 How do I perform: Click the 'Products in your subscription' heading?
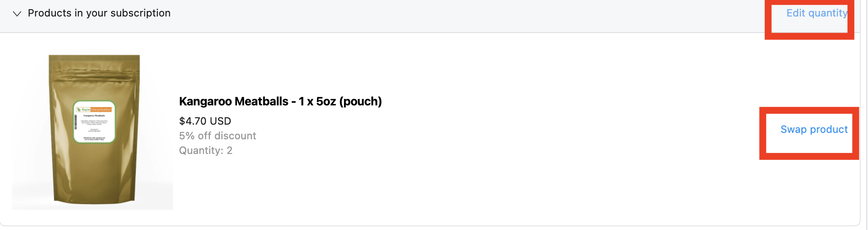tap(99, 13)
